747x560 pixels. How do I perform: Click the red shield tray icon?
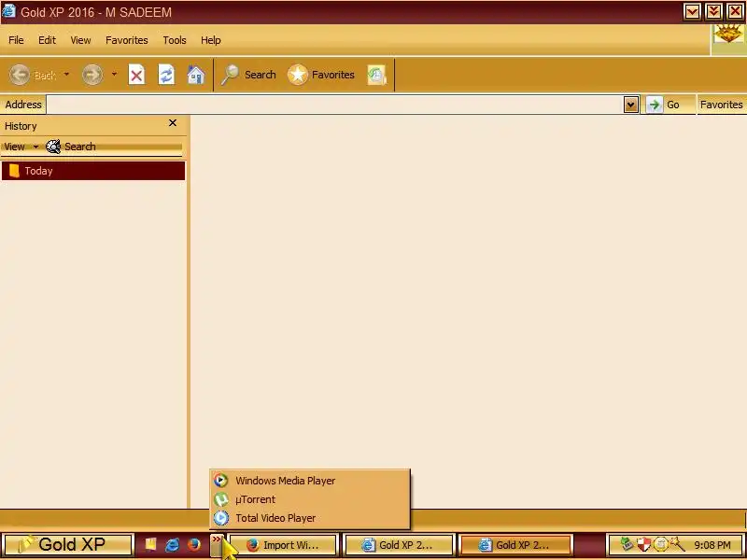coord(643,543)
